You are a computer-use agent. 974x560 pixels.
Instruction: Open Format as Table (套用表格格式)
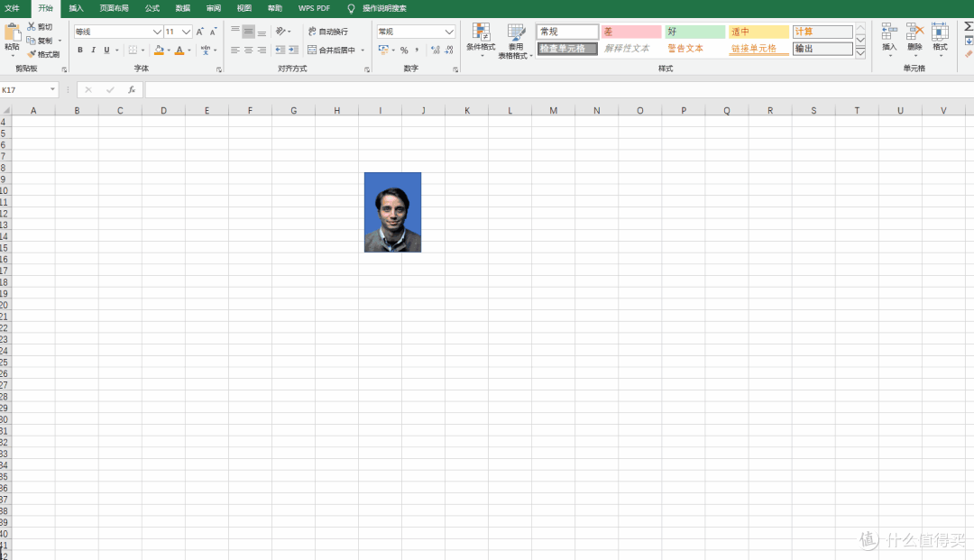pyautogui.click(x=516, y=41)
